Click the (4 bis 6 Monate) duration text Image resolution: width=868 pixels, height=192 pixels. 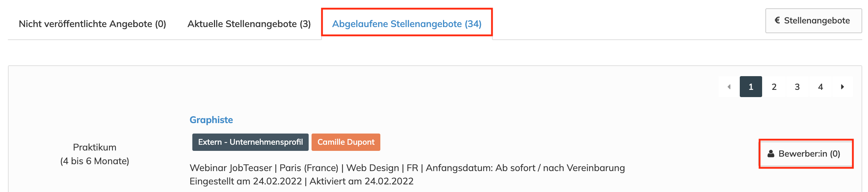point(95,161)
